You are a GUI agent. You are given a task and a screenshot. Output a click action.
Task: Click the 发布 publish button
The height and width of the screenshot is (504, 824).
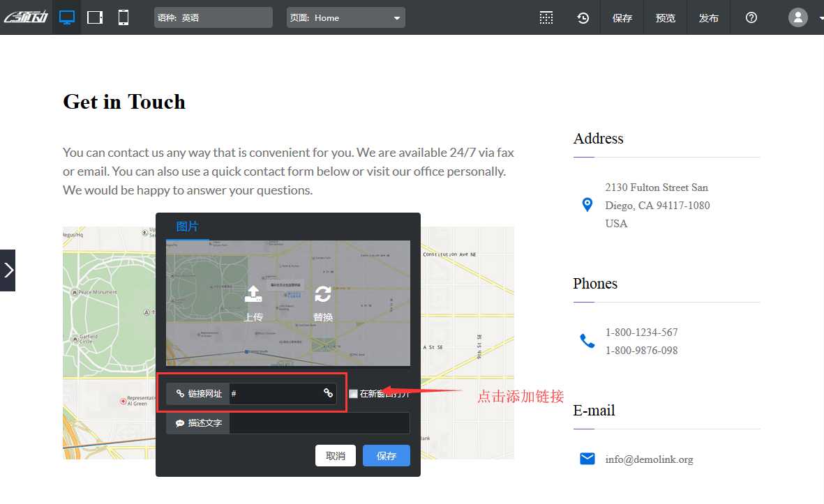[708, 17]
